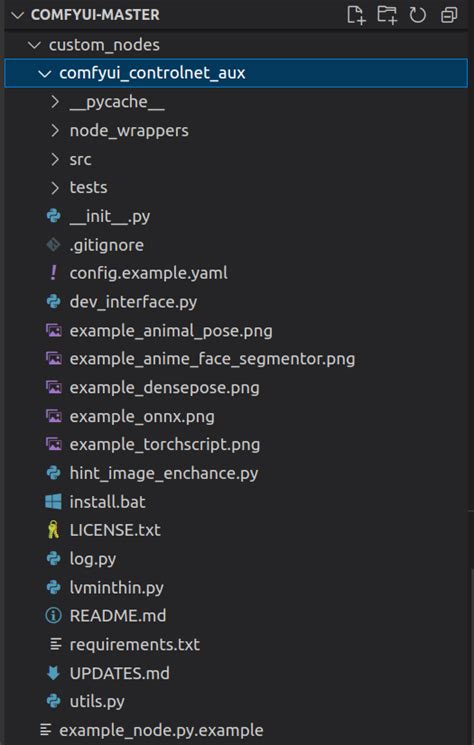
Task: Click the info icon beside README.md
Action: 53,616
